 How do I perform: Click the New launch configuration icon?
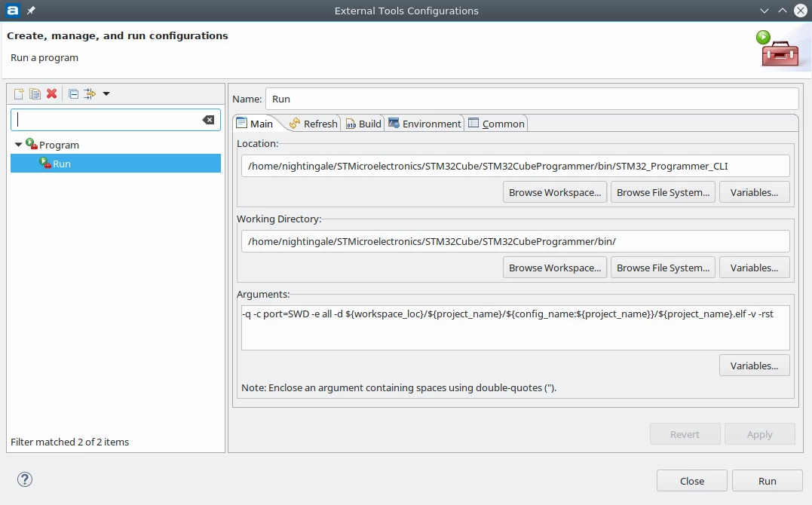pos(19,93)
